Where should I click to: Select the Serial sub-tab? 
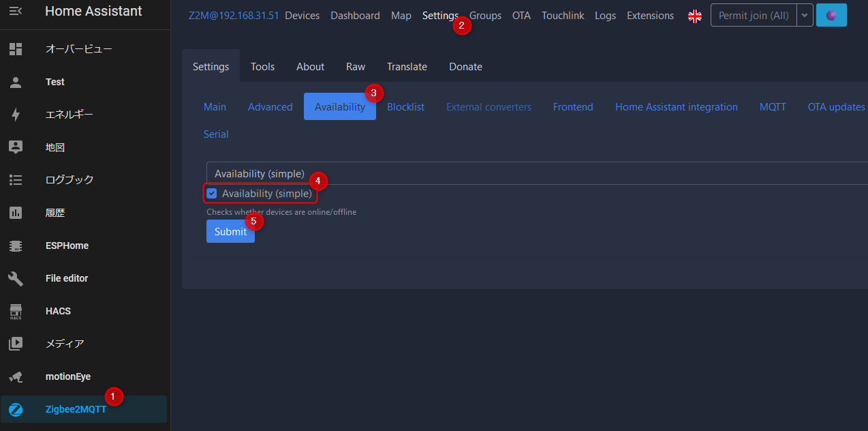pos(216,134)
